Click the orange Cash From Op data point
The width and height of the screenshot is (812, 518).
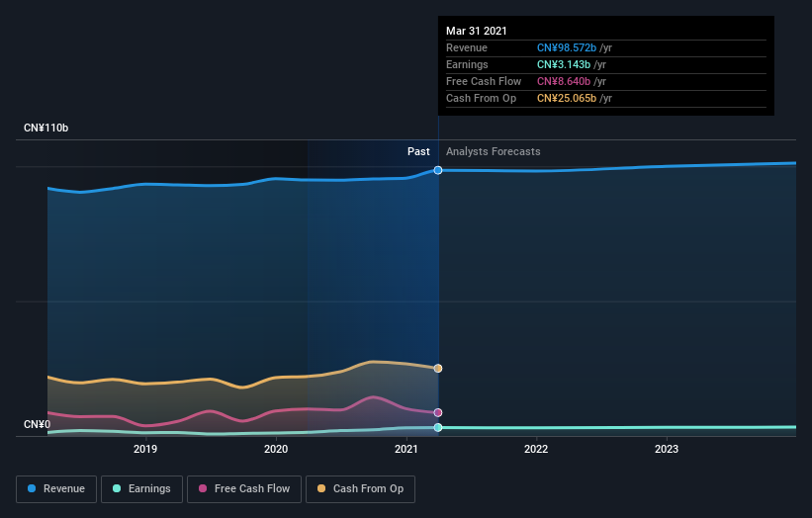[x=438, y=369]
